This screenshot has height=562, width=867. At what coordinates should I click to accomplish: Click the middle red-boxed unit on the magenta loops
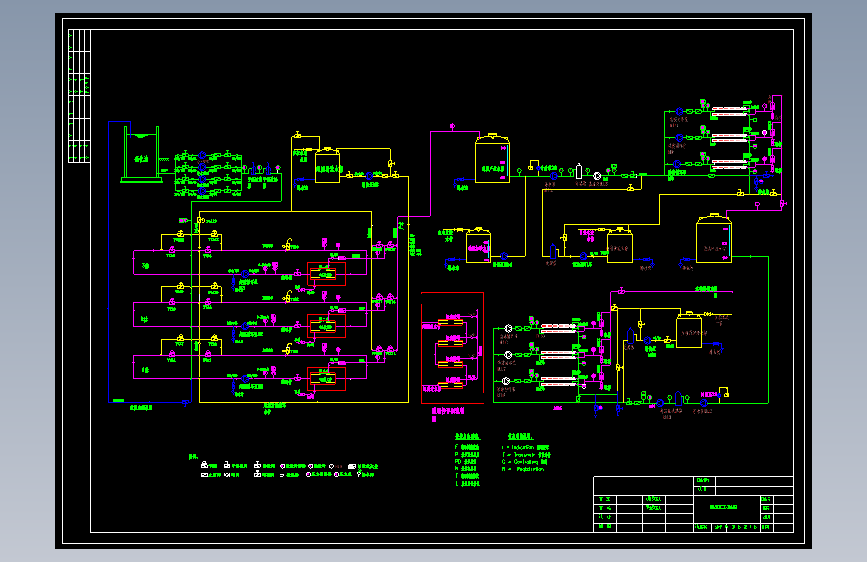(x=326, y=326)
